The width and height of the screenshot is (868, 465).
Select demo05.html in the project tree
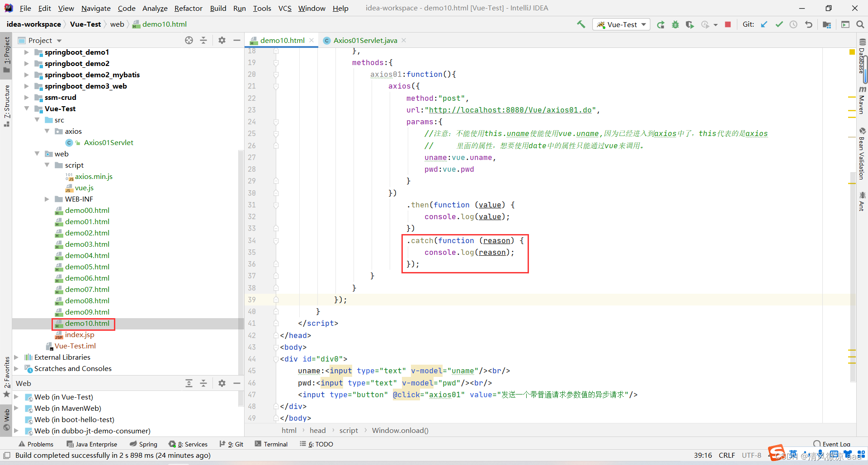click(87, 267)
